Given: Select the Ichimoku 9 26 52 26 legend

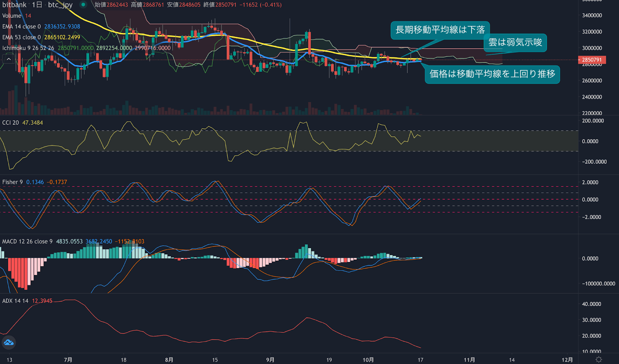Looking at the screenshot, I should 27,48.
